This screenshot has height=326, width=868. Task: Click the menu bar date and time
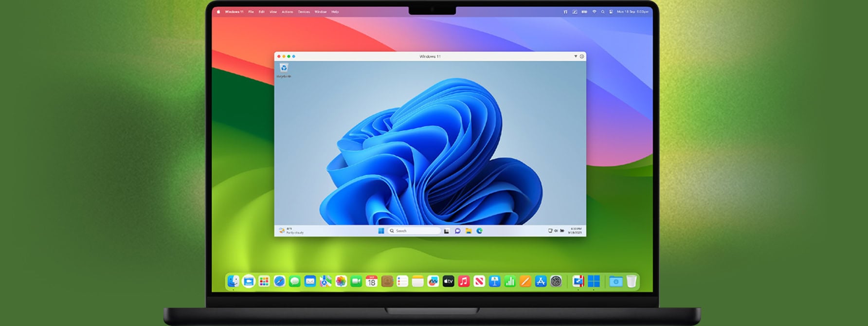point(633,12)
